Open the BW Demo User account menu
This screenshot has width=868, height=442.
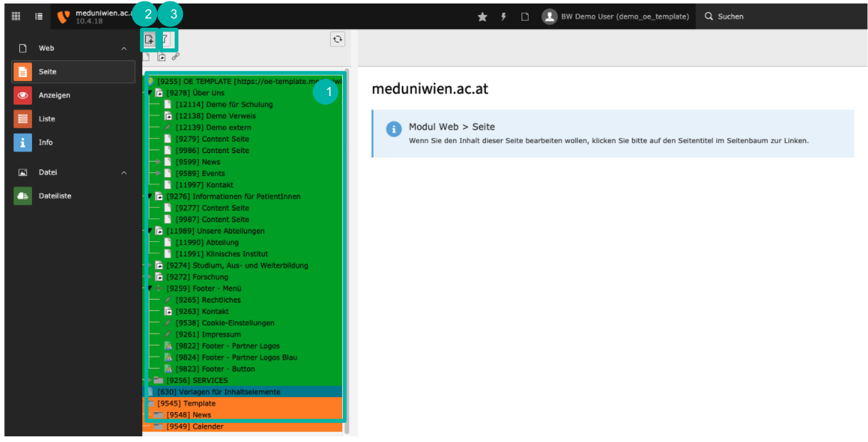tap(615, 16)
